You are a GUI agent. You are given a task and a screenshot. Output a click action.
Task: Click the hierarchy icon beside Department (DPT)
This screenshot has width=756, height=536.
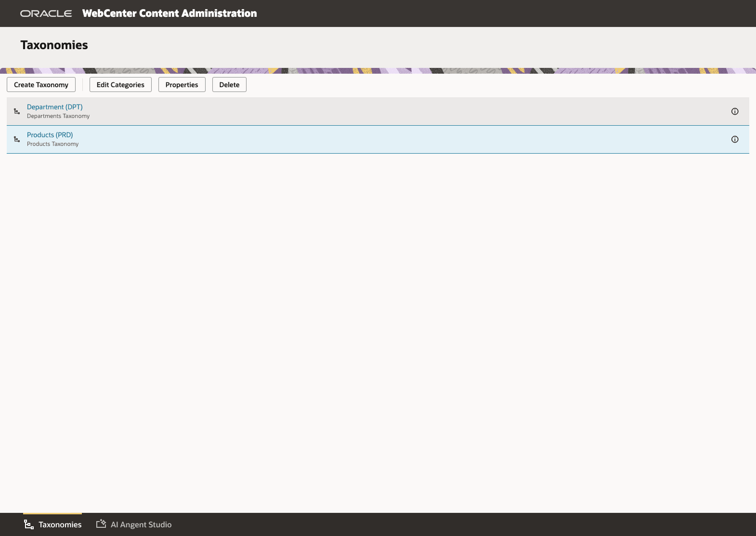(17, 111)
